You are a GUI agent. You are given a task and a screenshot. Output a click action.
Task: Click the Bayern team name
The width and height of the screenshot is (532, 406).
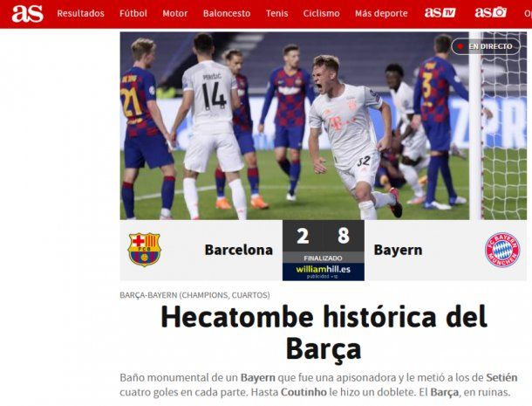pos(398,250)
